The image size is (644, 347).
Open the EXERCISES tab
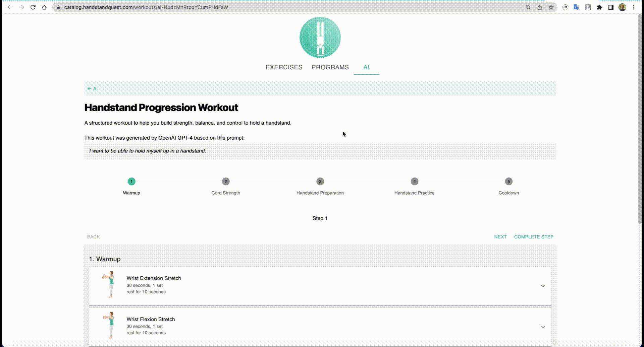click(x=284, y=67)
